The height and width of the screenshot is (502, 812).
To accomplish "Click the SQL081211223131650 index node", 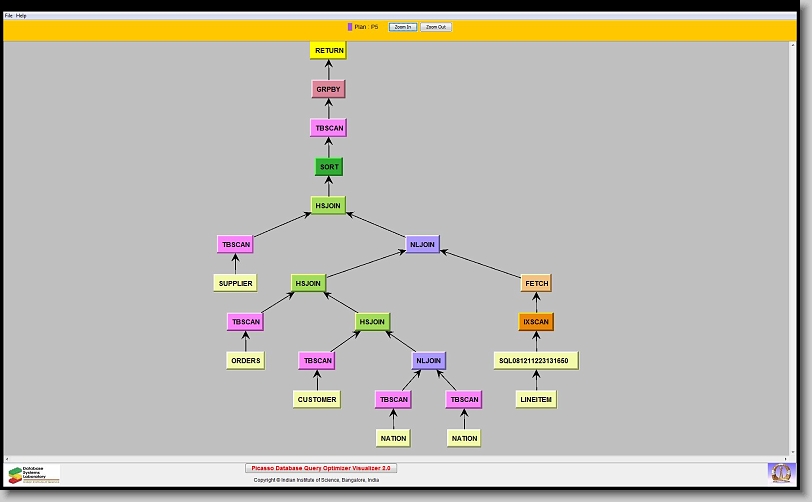I will [536, 360].
